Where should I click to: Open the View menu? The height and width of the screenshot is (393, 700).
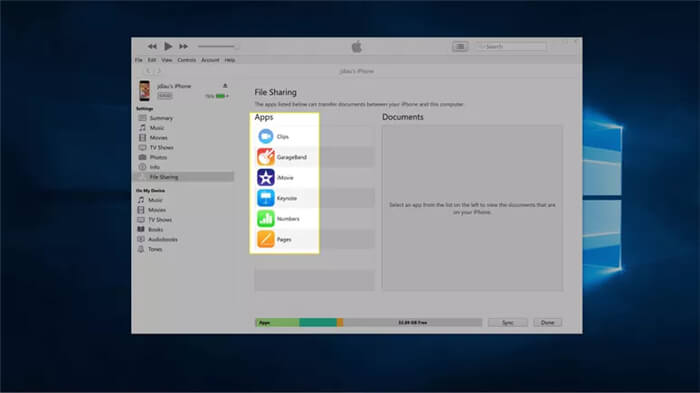pos(167,60)
